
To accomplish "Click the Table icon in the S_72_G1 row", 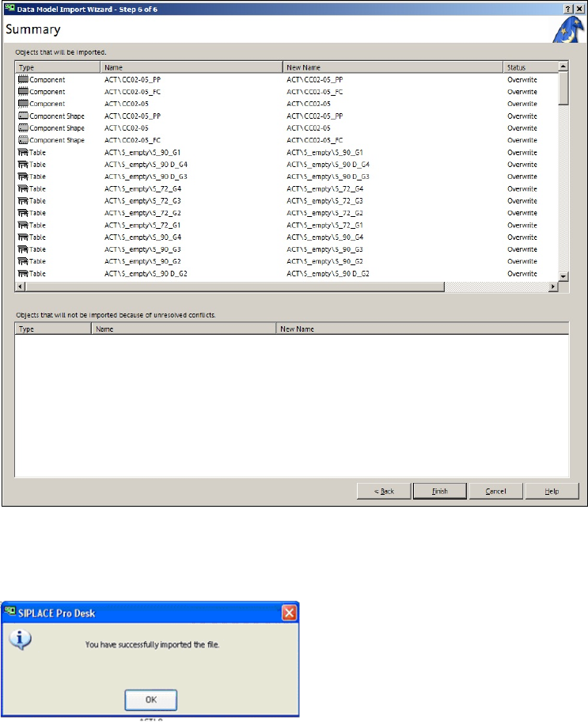I will [23, 225].
